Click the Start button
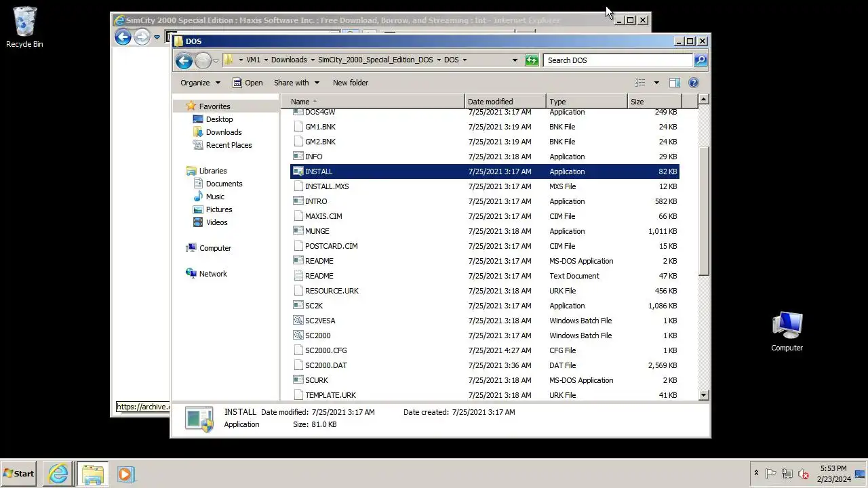 (x=19, y=474)
